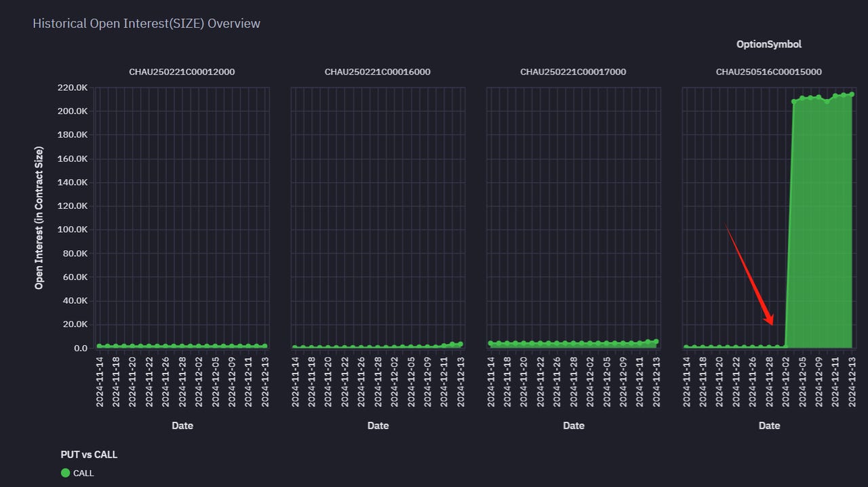Toggle the CALL series legend label

coord(83,473)
